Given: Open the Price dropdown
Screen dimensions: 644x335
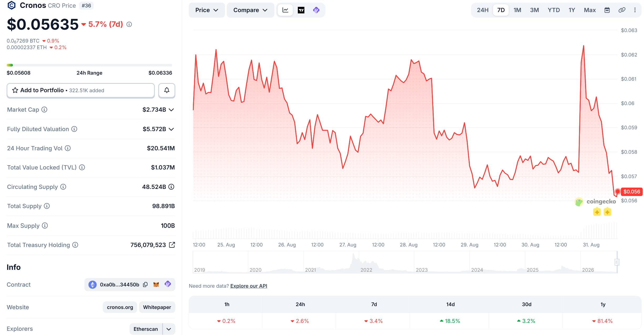Looking at the screenshot, I should point(207,10).
